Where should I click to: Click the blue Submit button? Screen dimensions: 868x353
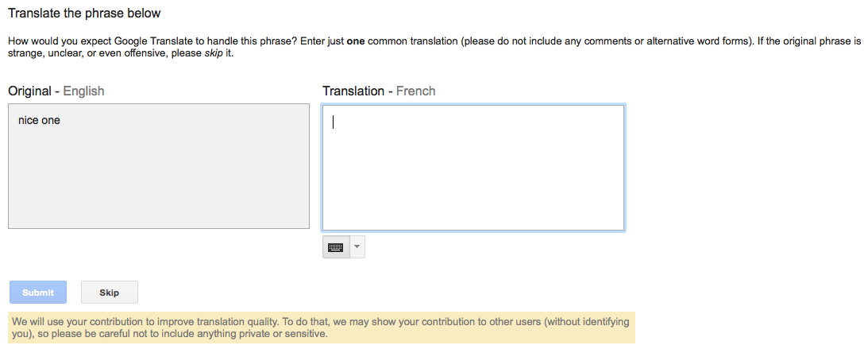pos(38,293)
